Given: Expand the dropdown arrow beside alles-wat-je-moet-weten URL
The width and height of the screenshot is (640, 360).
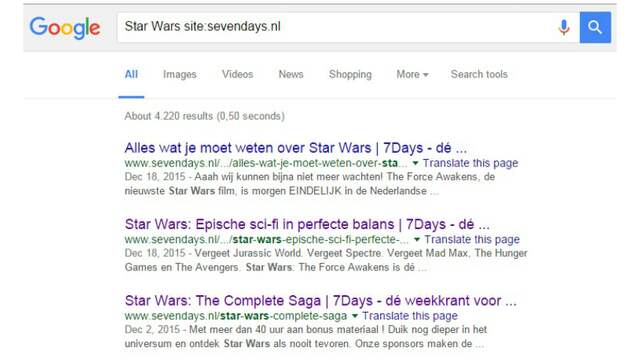Looking at the screenshot, I should [x=416, y=163].
